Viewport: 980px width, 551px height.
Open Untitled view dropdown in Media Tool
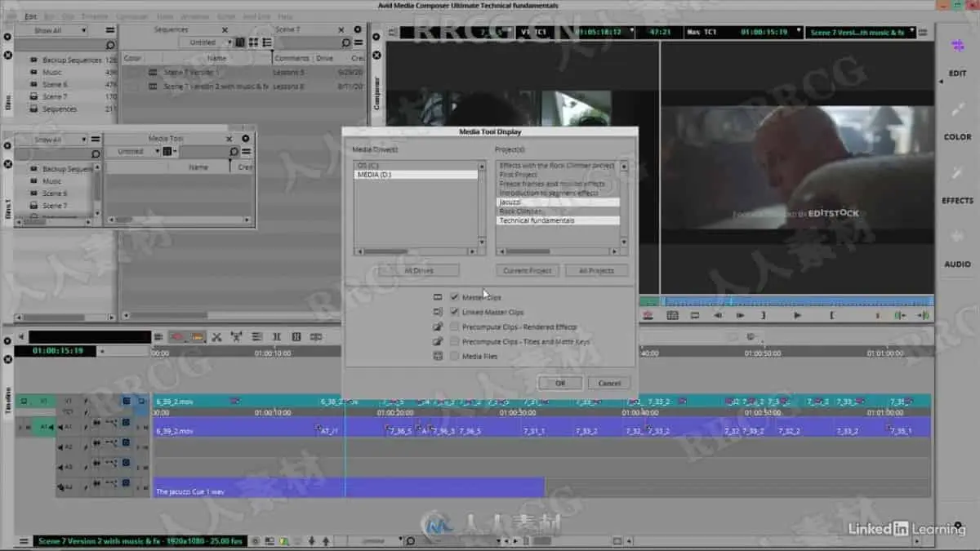coord(135,152)
